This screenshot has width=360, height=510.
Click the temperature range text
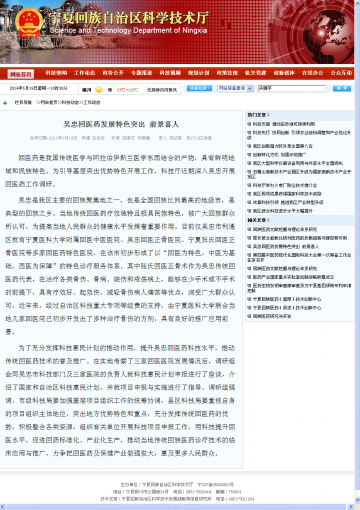coord(127,90)
